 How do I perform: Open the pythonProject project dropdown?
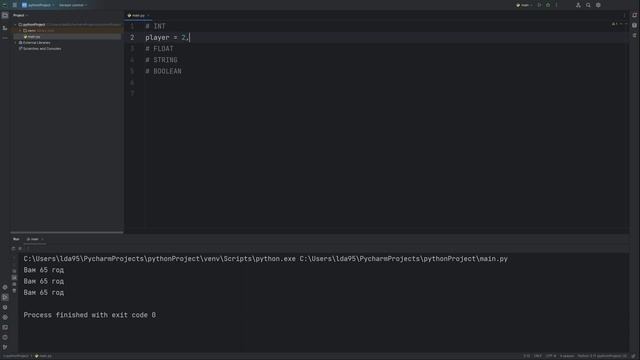click(x=38, y=5)
